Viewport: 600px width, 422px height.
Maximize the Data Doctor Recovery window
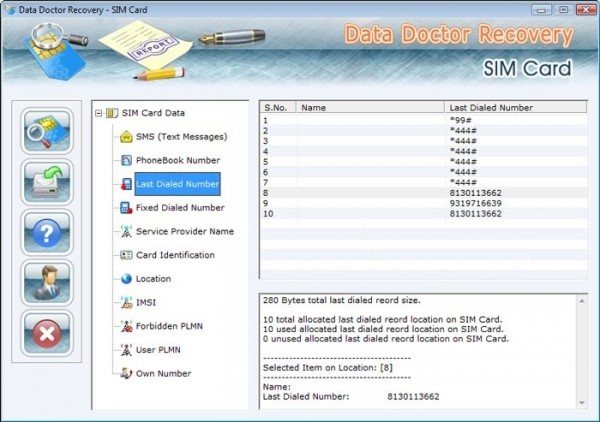coord(563,10)
